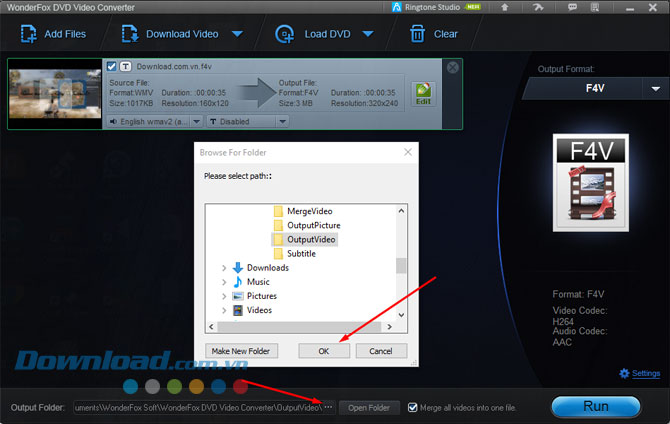Screen dimensions: 670x424
Task: Click the horizontal scroll-right arrow in folder tree
Action: 389,327
